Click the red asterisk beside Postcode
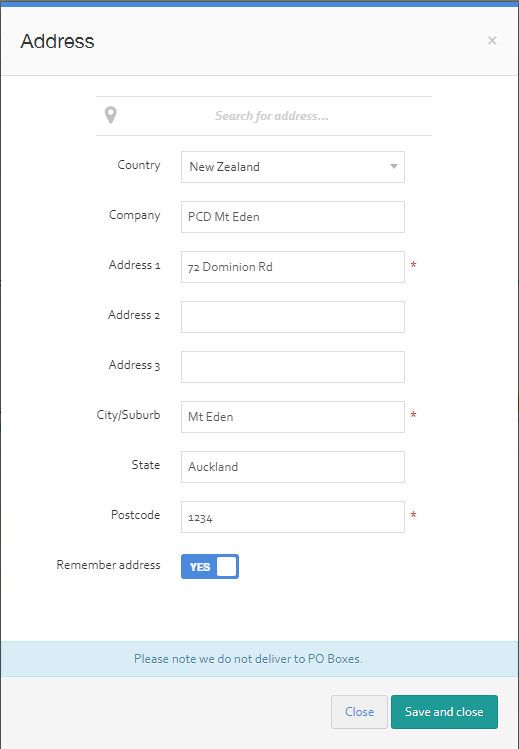519x749 pixels. tap(413, 514)
